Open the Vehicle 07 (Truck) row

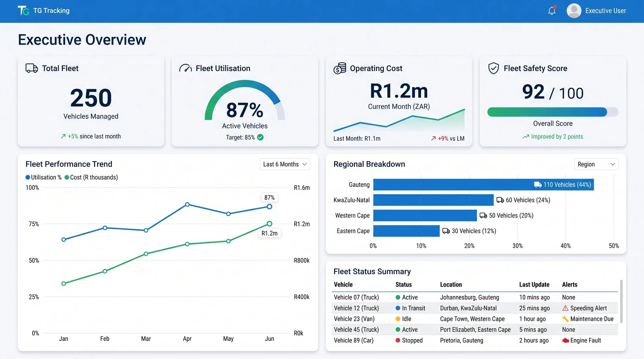(x=475, y=297)
